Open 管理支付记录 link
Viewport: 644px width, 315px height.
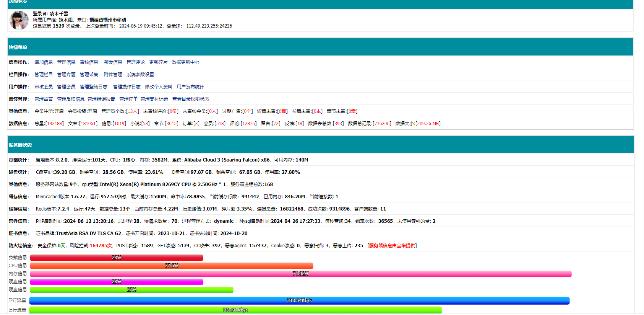154,99
